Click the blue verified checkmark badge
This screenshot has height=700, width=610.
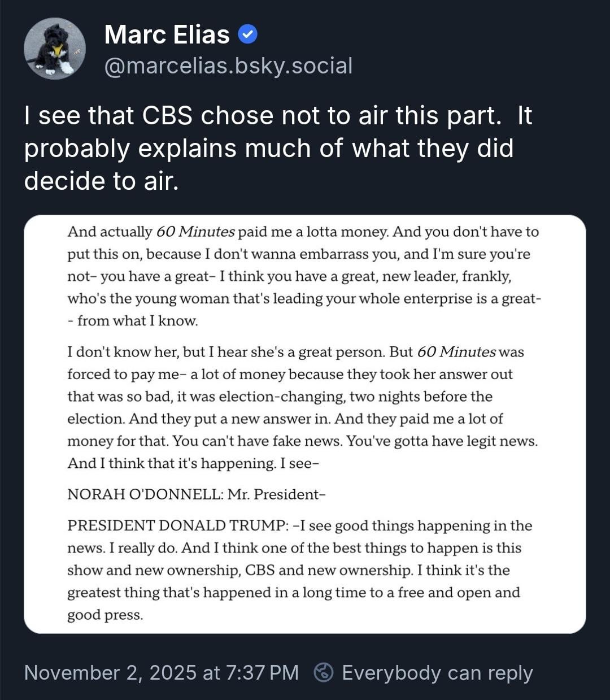[x=247, y=35]
